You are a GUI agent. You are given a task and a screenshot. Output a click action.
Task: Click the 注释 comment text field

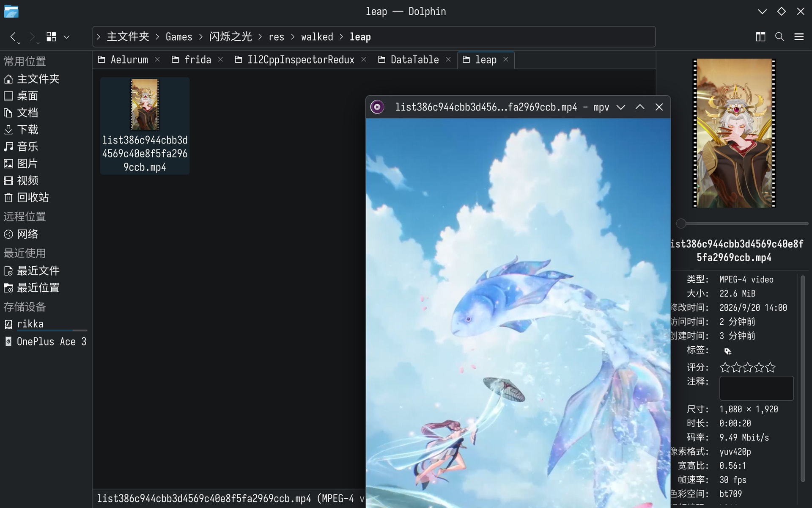point(756,388)
